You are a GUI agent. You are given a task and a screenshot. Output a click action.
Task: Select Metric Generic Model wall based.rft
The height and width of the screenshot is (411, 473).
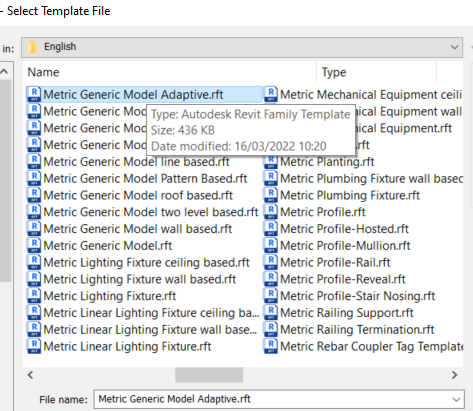tap(138, 229)
